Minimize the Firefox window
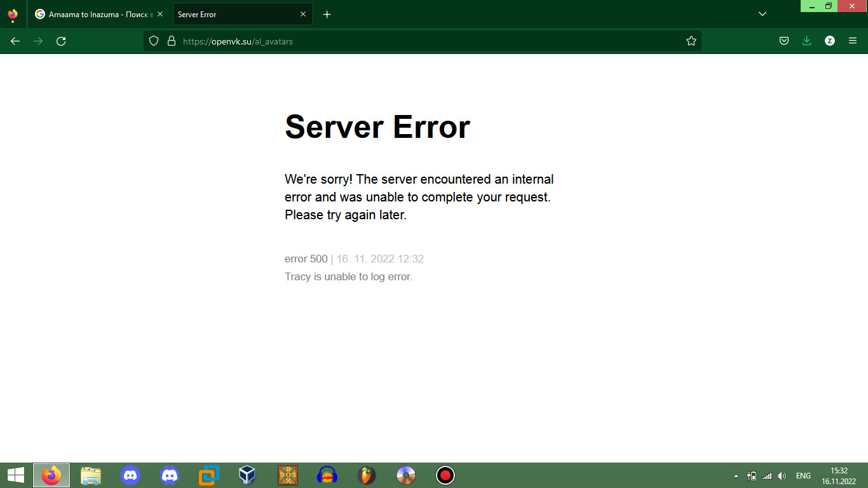This screenshot has height=488, width=868. coord(811,6)
